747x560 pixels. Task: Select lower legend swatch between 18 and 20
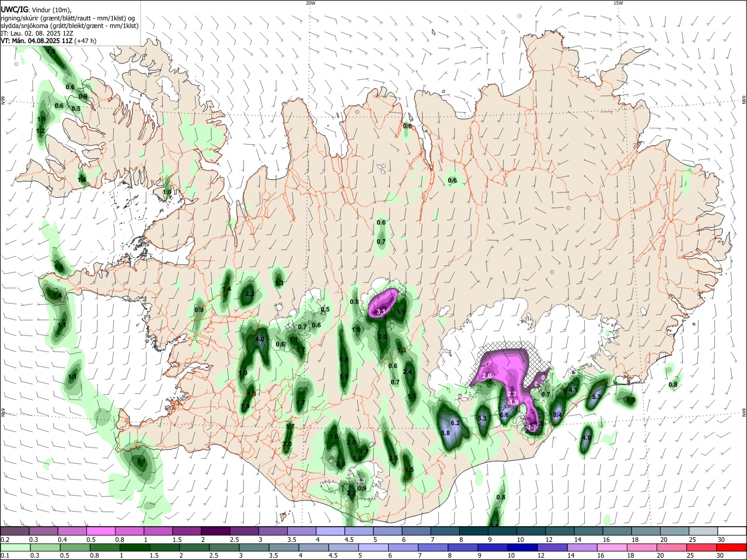click(641, 547)
